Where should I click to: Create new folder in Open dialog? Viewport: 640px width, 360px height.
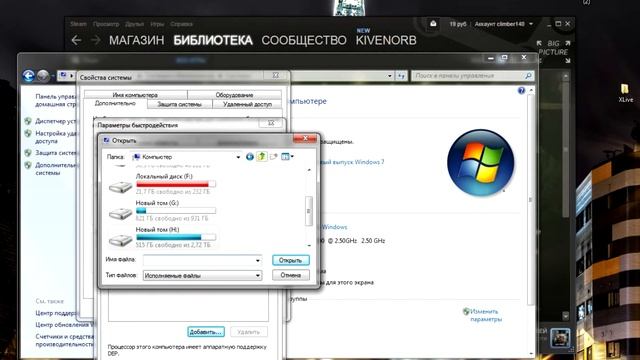point(273,157)
